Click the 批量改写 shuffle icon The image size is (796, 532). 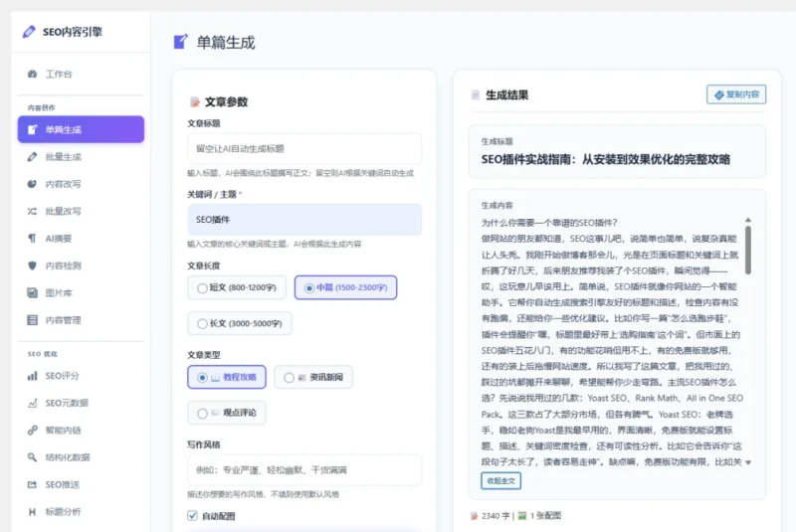[x=32, y=211]
